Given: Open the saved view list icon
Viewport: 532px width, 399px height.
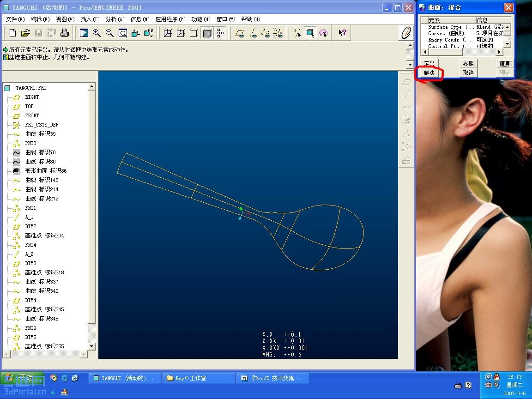Looking at the screenshot, I should point(148,33).
